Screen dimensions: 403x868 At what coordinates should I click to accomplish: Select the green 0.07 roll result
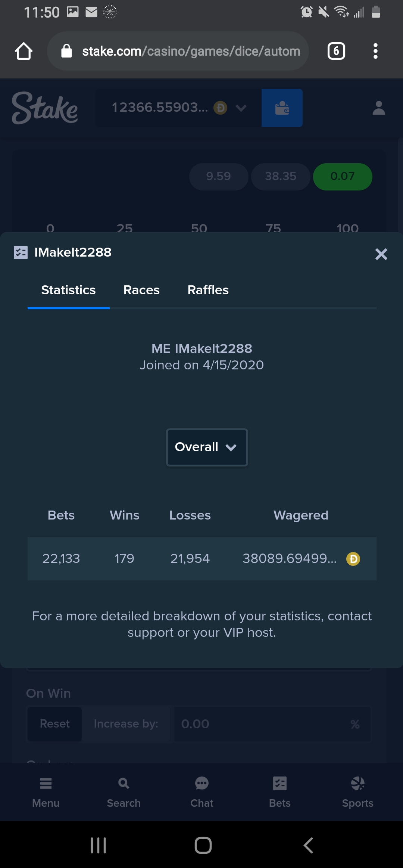343,177
